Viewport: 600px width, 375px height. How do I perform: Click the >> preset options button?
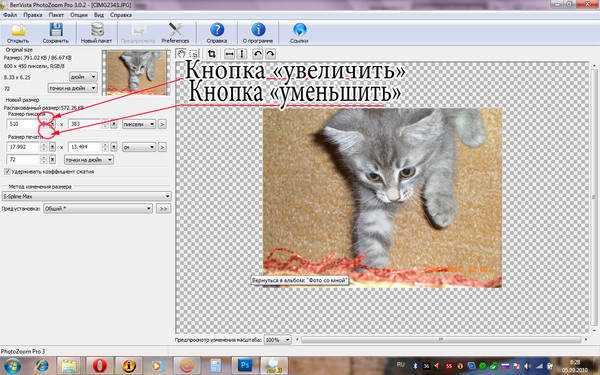(x=163, y=209)
